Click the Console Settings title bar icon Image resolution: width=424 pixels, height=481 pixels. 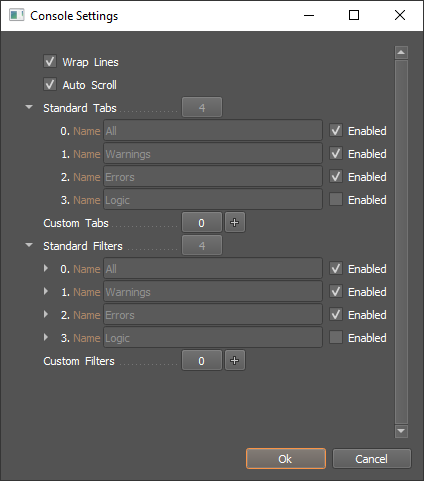click(x=16, y=15)
